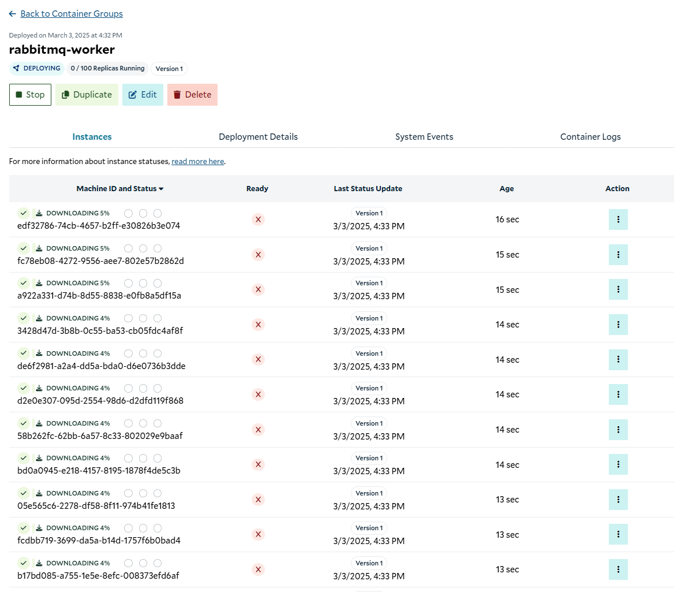Viewport: 700px width, 592px height.
Task: Click the Last Status Update header
Action: [368, 189]
